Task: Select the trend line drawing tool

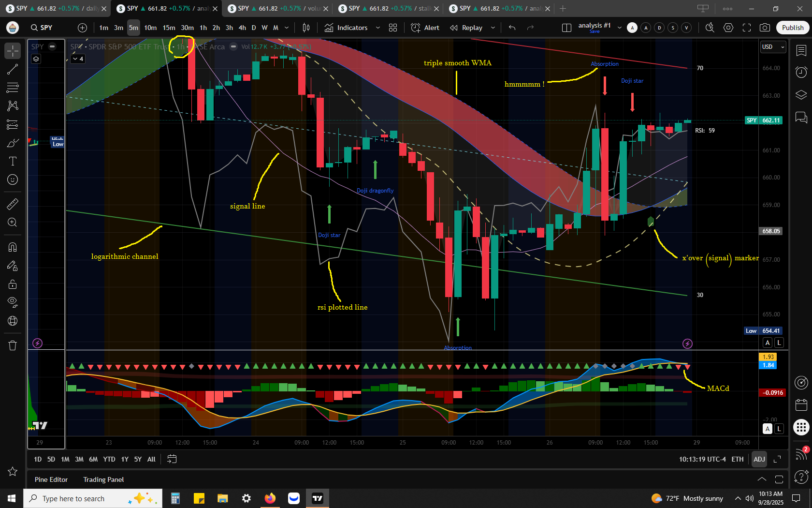Action: (x=13, y=69)
